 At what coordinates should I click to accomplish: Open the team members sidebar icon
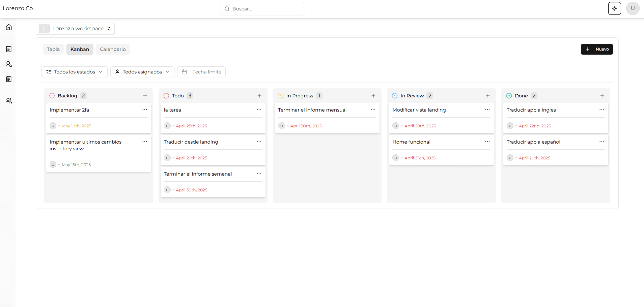coord(9,101)
